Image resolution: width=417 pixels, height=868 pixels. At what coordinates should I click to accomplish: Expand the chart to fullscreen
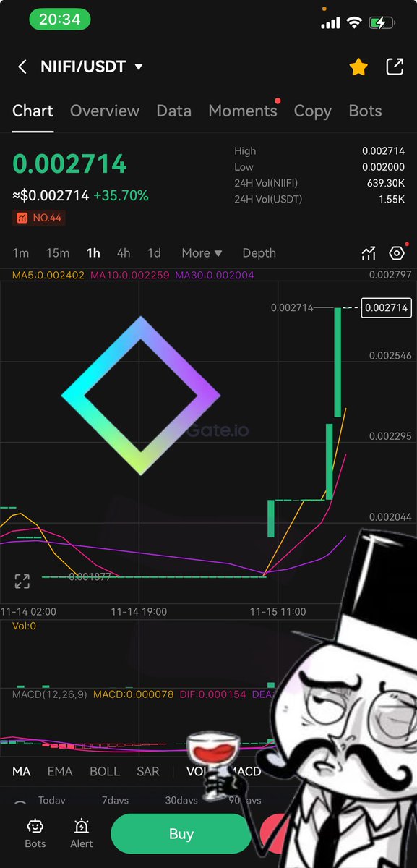tap(22, 581)
